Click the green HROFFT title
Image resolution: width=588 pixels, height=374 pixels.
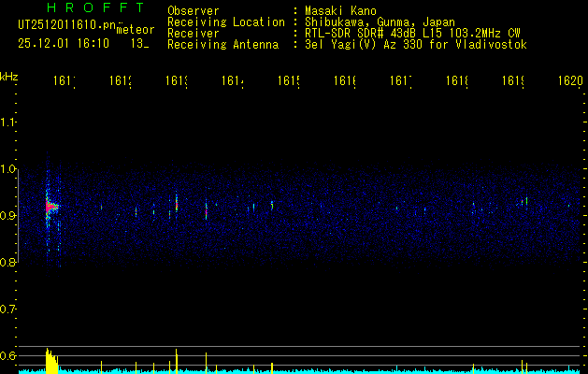tap(96, 7)
